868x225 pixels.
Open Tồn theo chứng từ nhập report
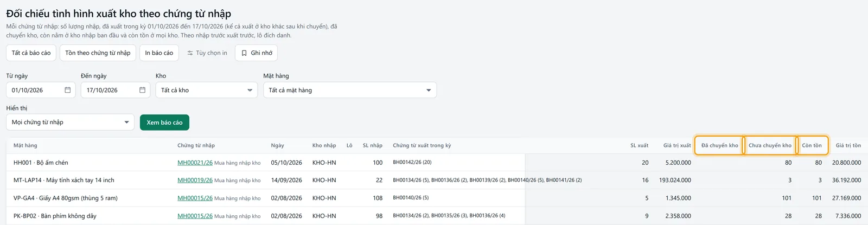coord(98,53)
